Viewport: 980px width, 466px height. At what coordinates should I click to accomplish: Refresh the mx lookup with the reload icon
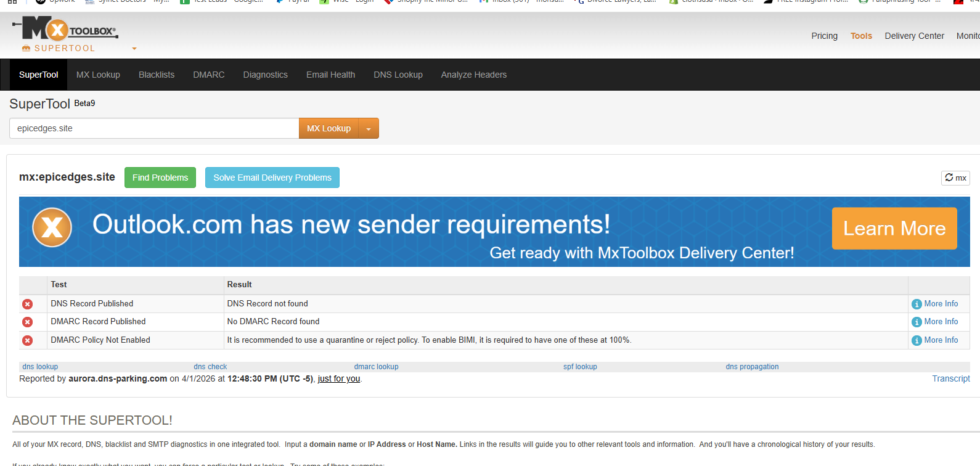point(955,178)
